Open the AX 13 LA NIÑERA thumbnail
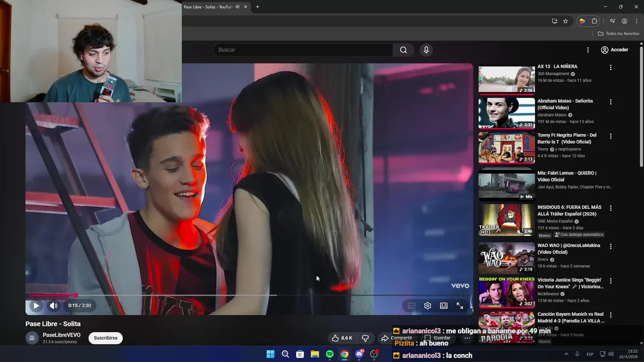 [507, 79]
